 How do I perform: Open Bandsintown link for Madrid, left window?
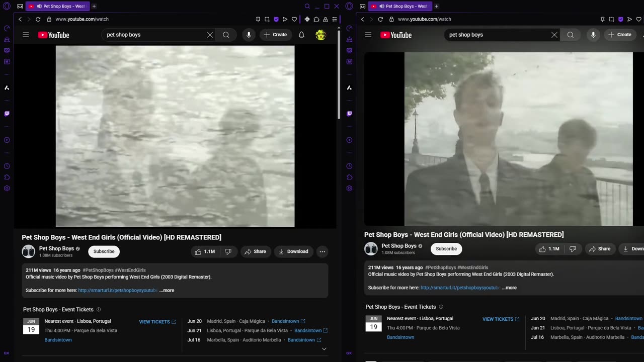click(288, 321)
